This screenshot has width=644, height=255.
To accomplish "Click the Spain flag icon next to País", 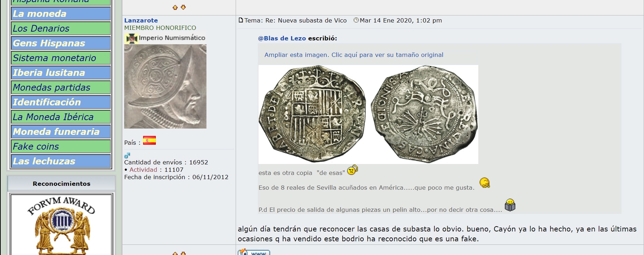I will click(x=149, y=140).
